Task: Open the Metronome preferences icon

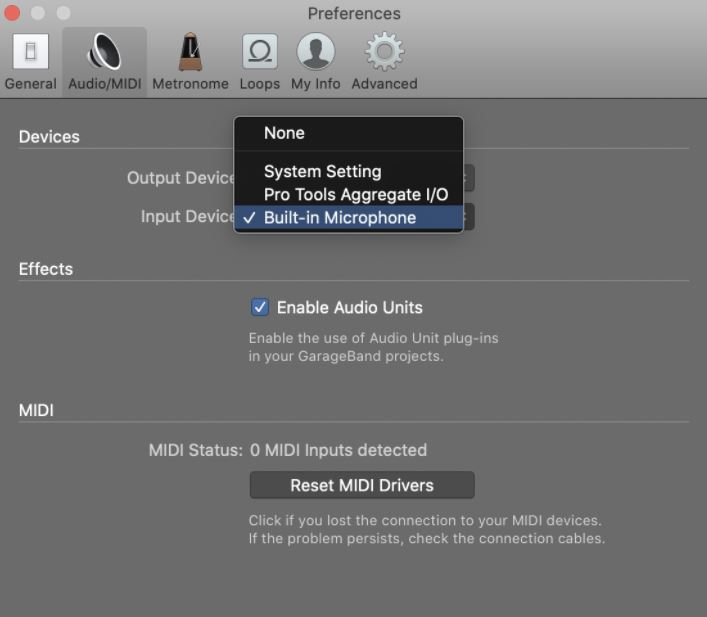Action: click(x=190, y=52)
